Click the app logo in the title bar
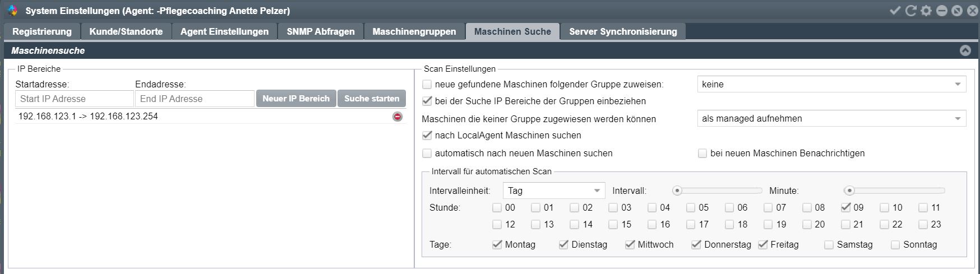The width and height of the screenshot is (980, 274). click(12, 11)
